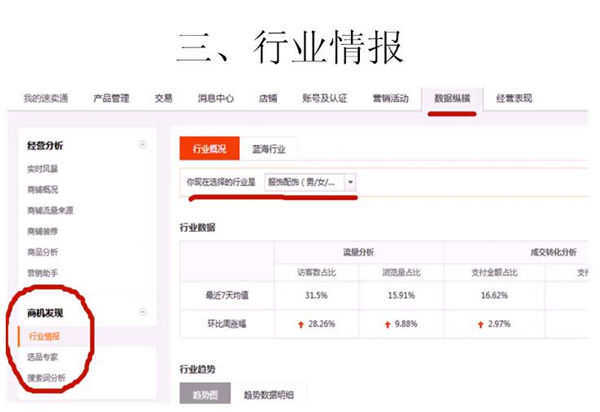Select 行业情报 in the sidebar
This screenshot has height=412, width=600.
click(x=44, y=336)
